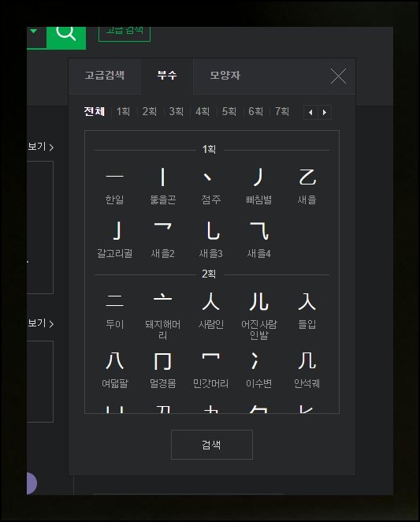Show all radicals with 전체 filter
The width and height of the screenshot is (420, 522).
point(95,111)
